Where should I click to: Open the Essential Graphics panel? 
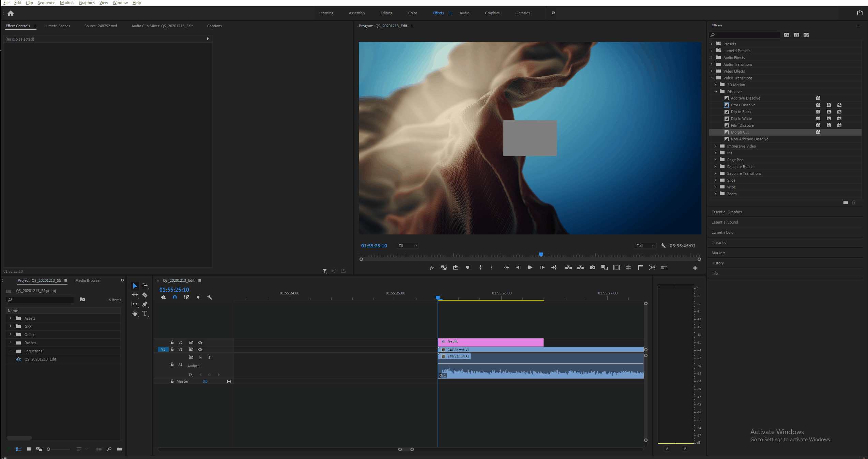727,212
